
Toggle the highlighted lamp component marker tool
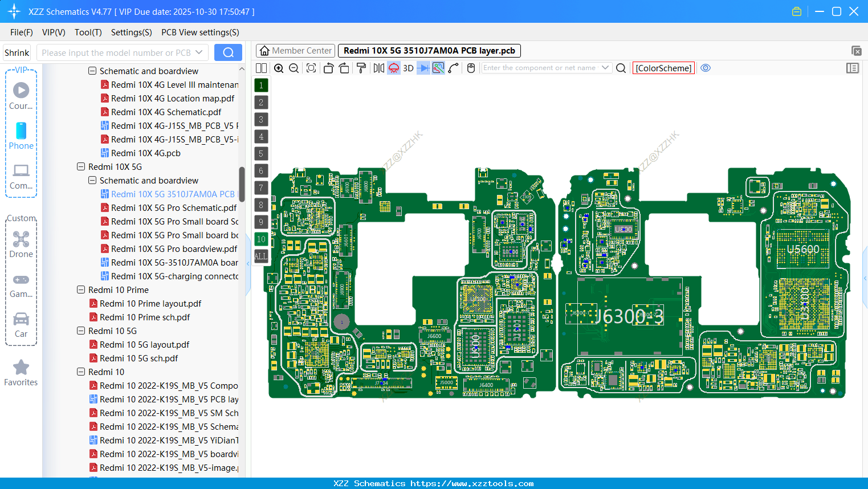[x=393, y=68]
